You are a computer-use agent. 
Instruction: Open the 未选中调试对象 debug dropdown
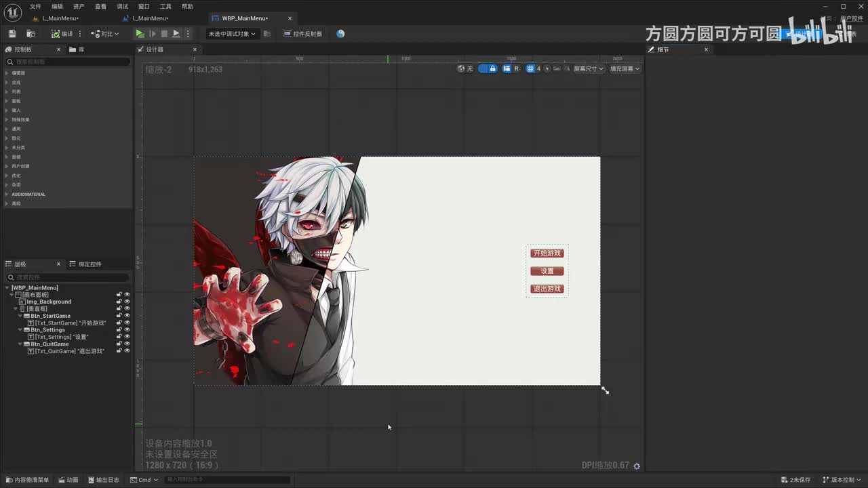[232, 33]
